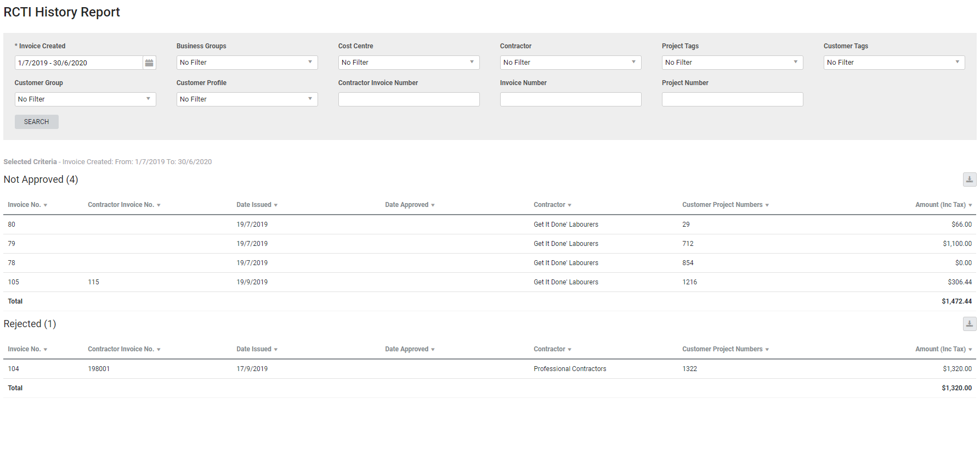The height and width of the screenshot is (460, 980).
Task: Sort Rejected table by Contractor
Action: (x=552, y=349)
